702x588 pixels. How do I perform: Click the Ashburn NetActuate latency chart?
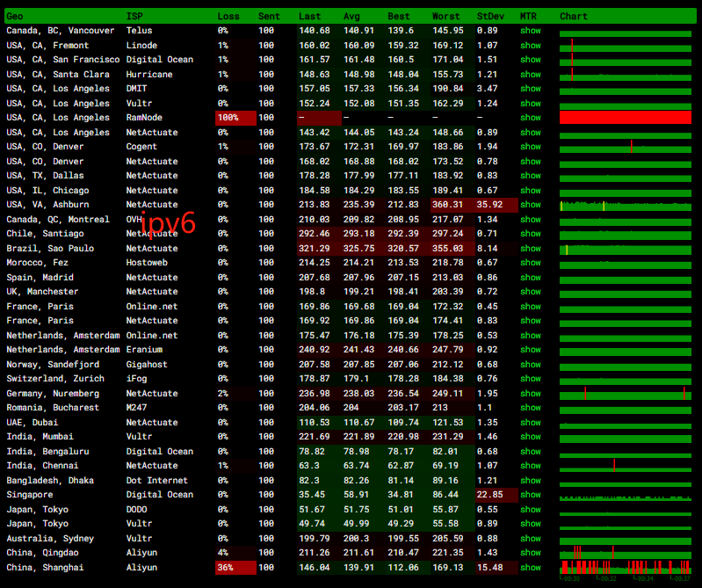pos(626,206)
